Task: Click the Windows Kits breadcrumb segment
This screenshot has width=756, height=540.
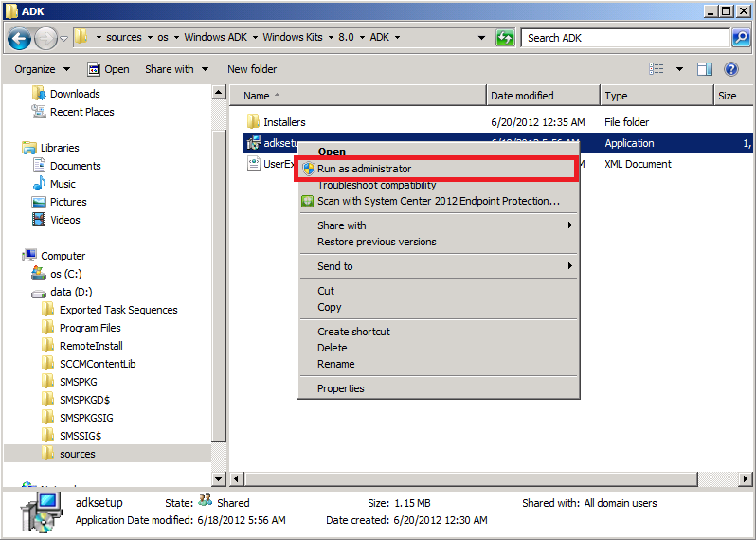Action: [x=292, y=37]
